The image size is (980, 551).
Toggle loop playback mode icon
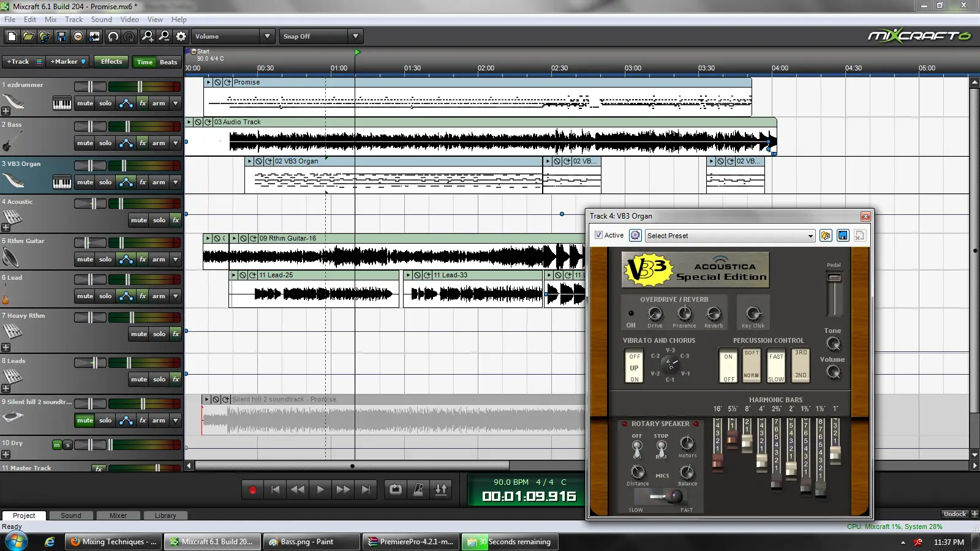click(396, 490)
